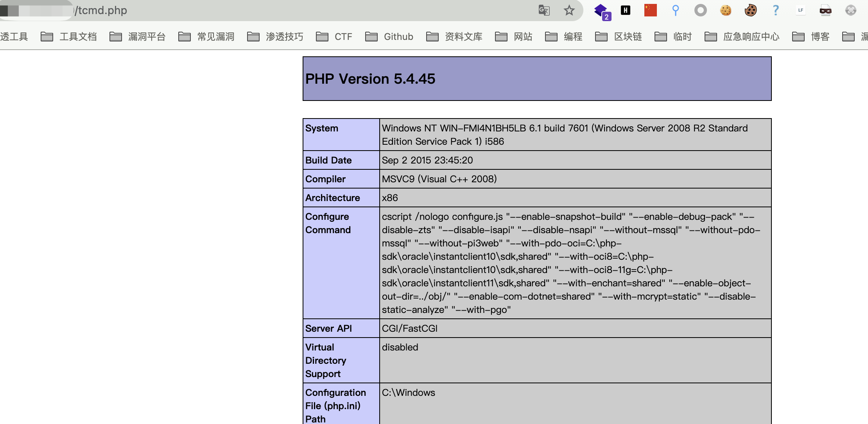Open the red China flag extension
This screenshot has width=868, height=424.
click(651, 10)
